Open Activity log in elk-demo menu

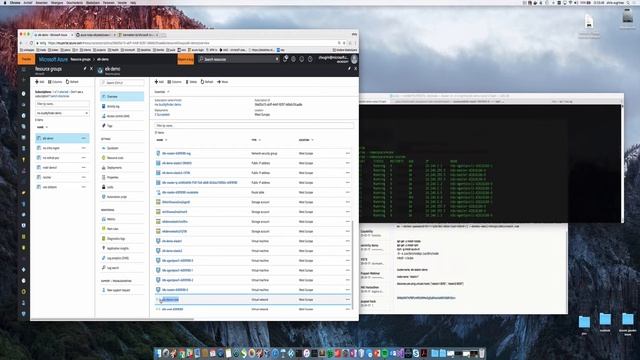tap(122, 106)
